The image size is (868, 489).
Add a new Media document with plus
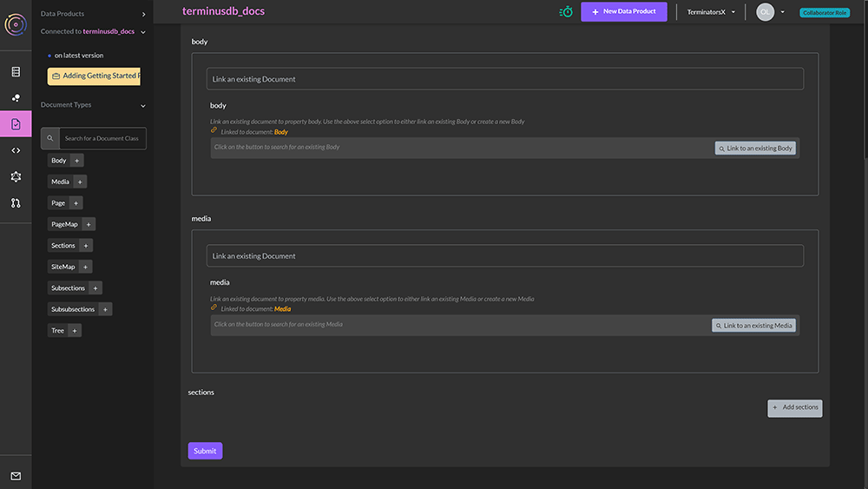tap(80, 182)
